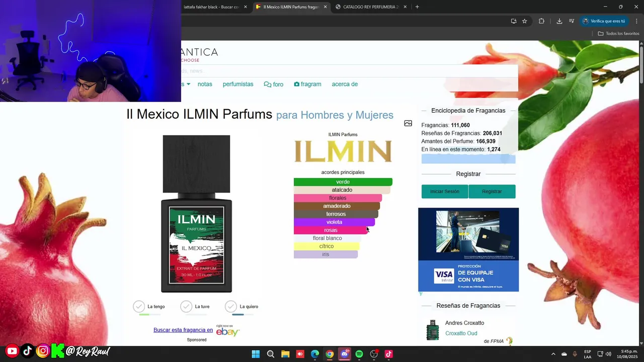Expand the dropdown arrow left of 'notas'
The width and height of the screenshot is (644, 362).
click(x=188, y=84)
